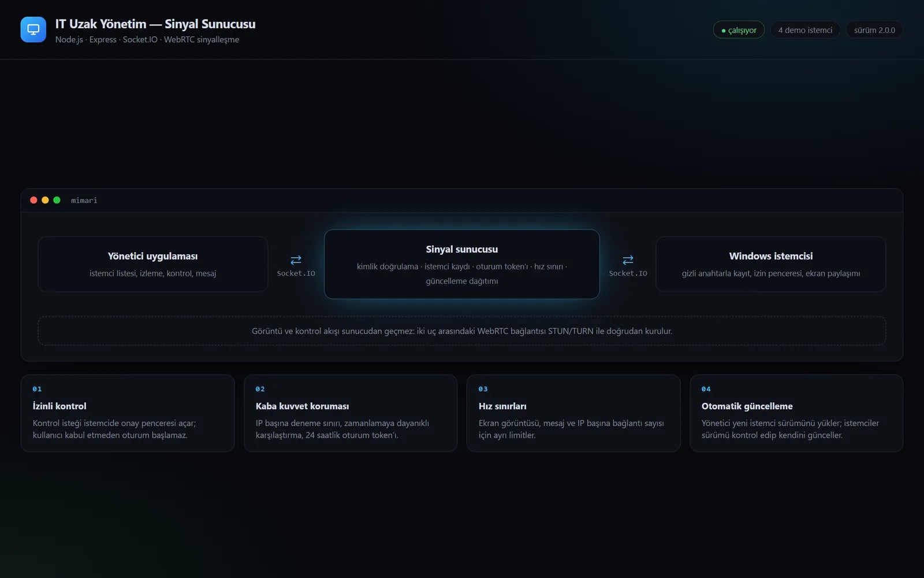The image size is (924, 578).
Task: Click the STUN/TURN WebRTC note box
Action: point(462,331)
